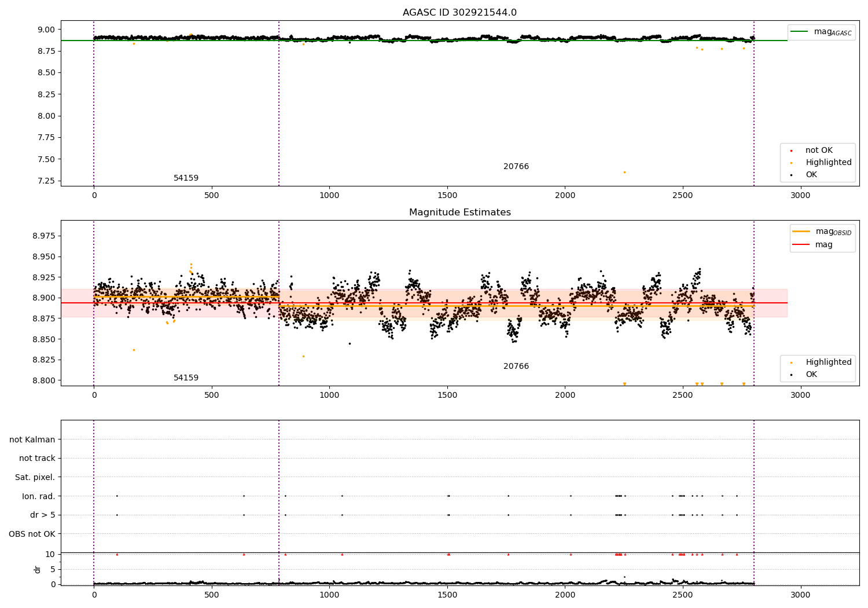
Task: Click the rotated 'dr' axis label
Action: point(38,569)
